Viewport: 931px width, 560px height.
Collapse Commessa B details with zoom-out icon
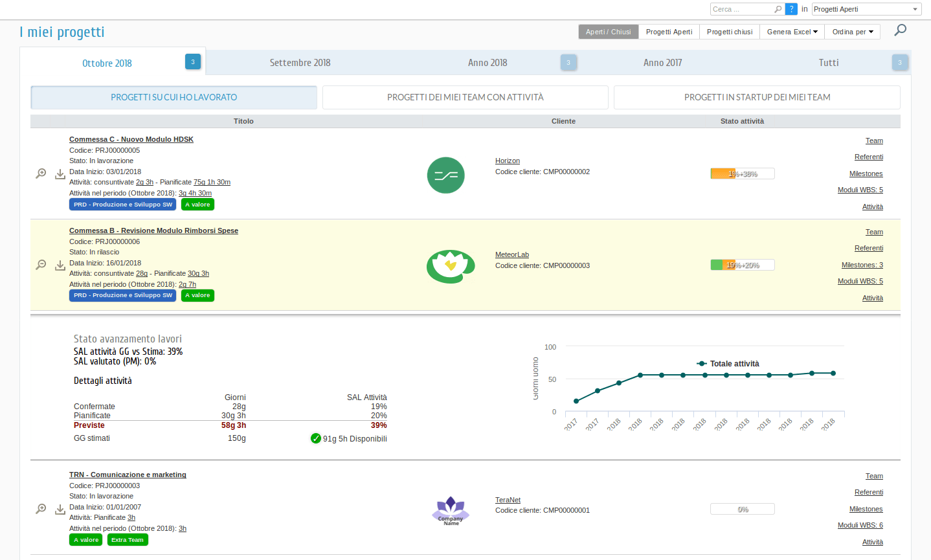tap(41, 265)
